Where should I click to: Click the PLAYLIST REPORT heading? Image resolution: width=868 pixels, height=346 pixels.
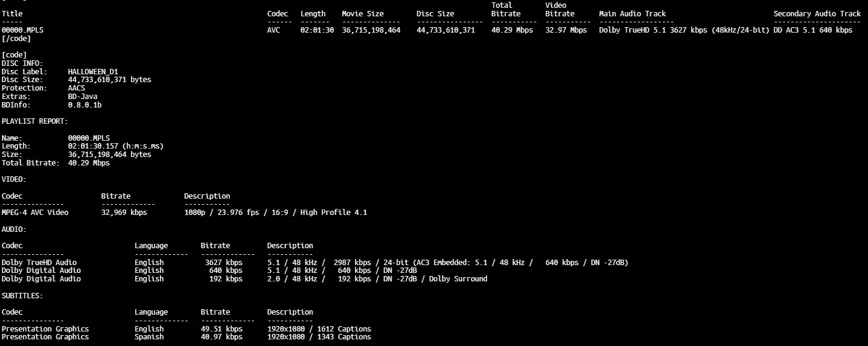click(34, 121)
